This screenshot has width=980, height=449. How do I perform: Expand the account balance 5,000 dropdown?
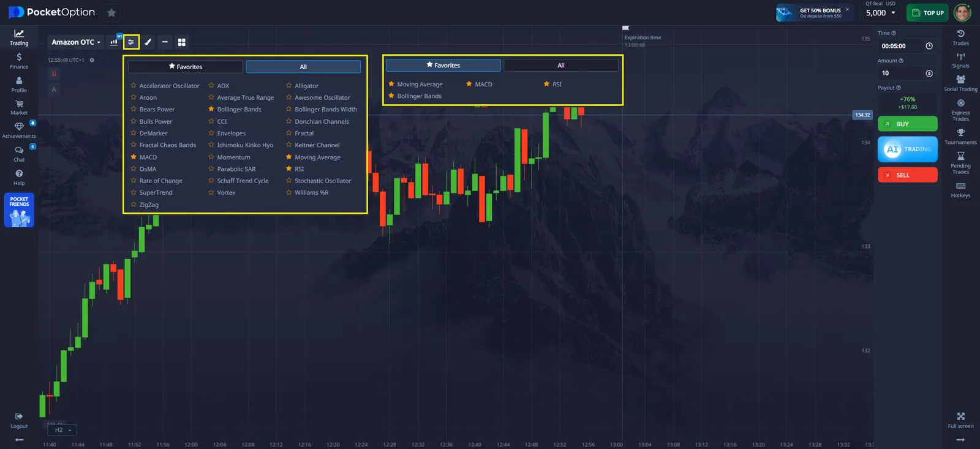click(881, 13)
